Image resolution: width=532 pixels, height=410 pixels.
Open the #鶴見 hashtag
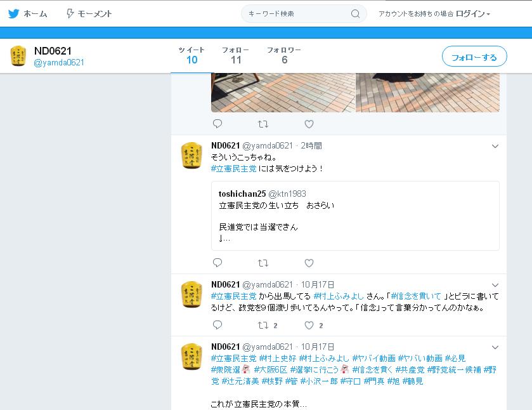(x=413, y=381)
